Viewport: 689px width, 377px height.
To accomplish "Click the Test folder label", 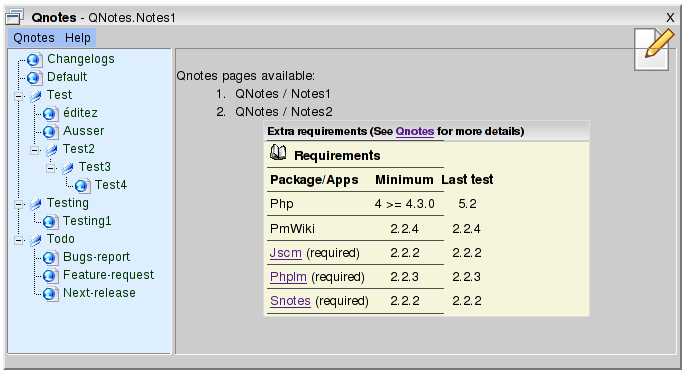I will click(59, 95).
